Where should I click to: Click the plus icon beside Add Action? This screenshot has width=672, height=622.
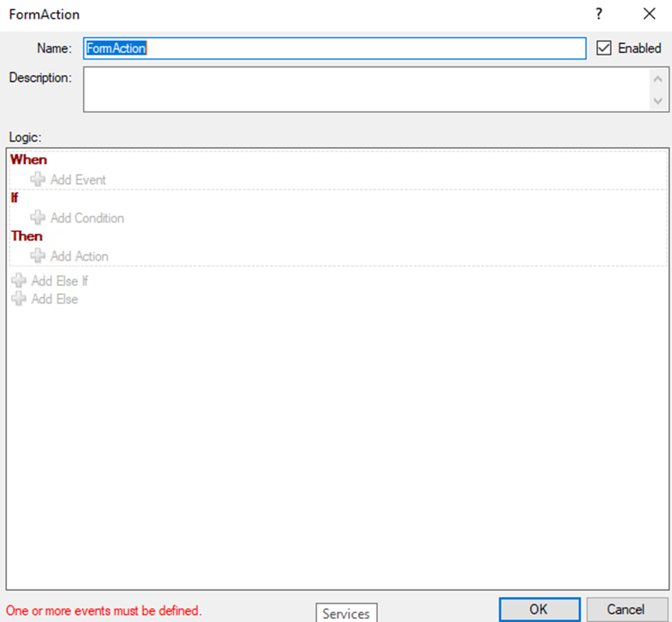point(38,256)
